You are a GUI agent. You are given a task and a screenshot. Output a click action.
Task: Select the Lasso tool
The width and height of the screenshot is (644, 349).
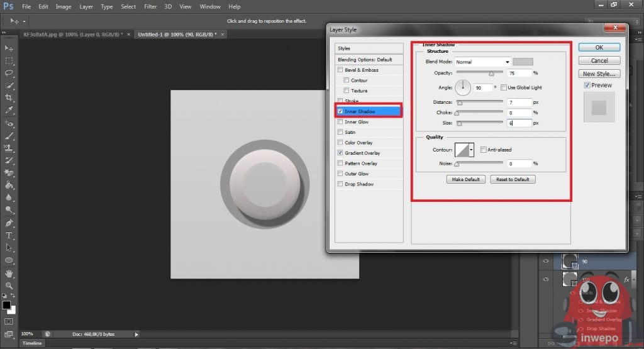pos(9,73)
